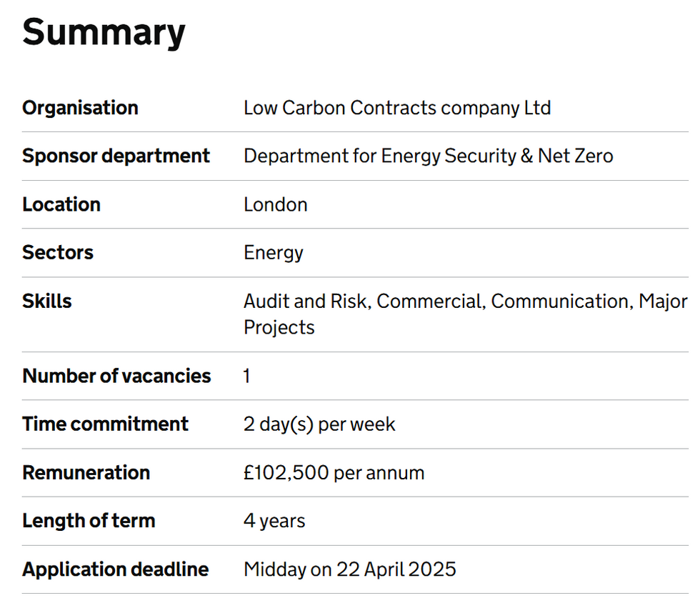Select the Sponsor department label

(x=116, y=156)
